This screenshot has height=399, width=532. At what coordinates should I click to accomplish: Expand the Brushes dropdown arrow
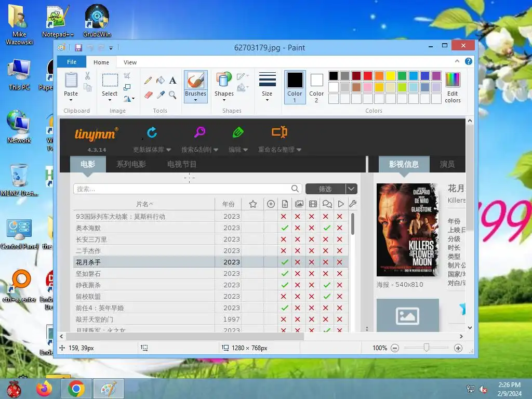click(x=195, y=100)
